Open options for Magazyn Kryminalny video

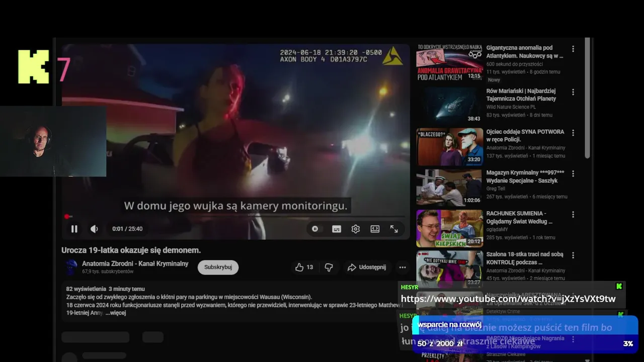click(573, 173)
